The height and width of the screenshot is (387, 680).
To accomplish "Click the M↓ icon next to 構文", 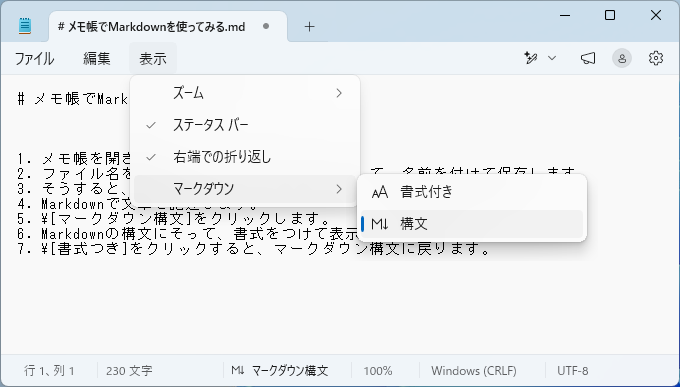I will [x=380, y=224].
